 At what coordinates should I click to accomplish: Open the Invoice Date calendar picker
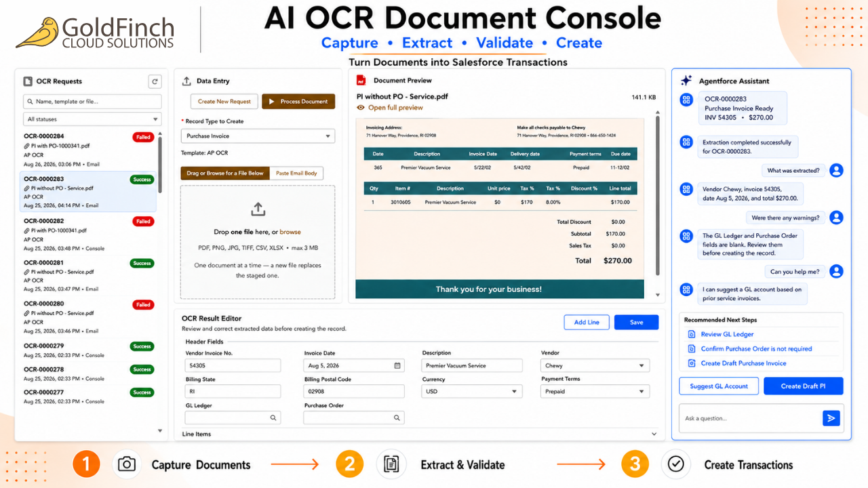tap(397, 365)
